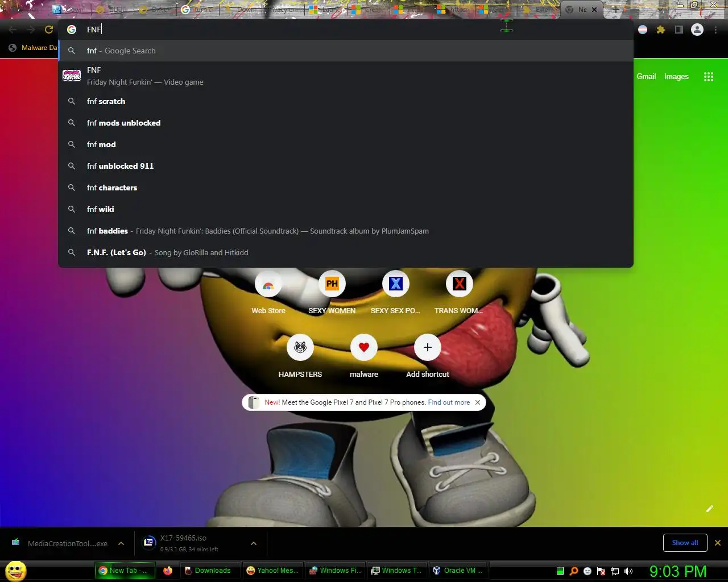Close the active New Tab tab
Viewport: 728px width, 582px height.
pos(594,10)
